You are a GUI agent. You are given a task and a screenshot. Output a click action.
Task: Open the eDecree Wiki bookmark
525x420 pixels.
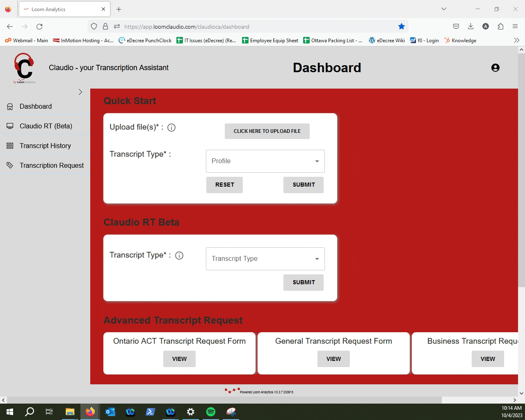point(387,40)
